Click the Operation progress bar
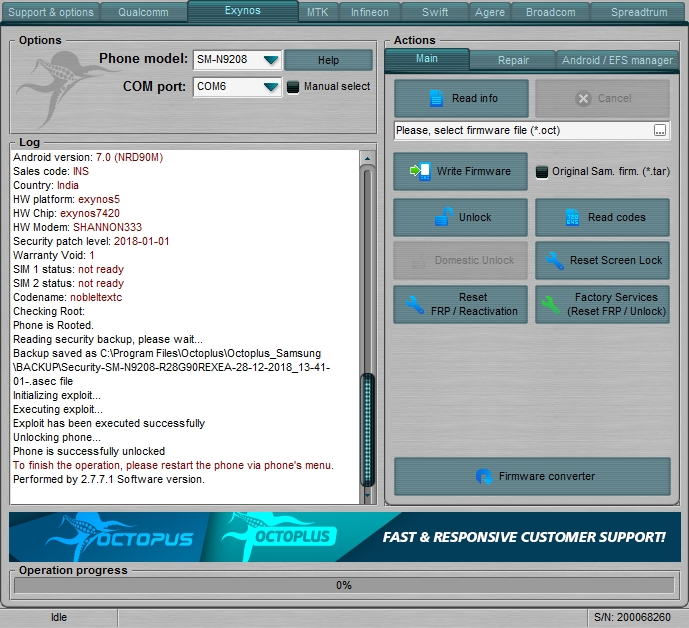 [344, 585]
